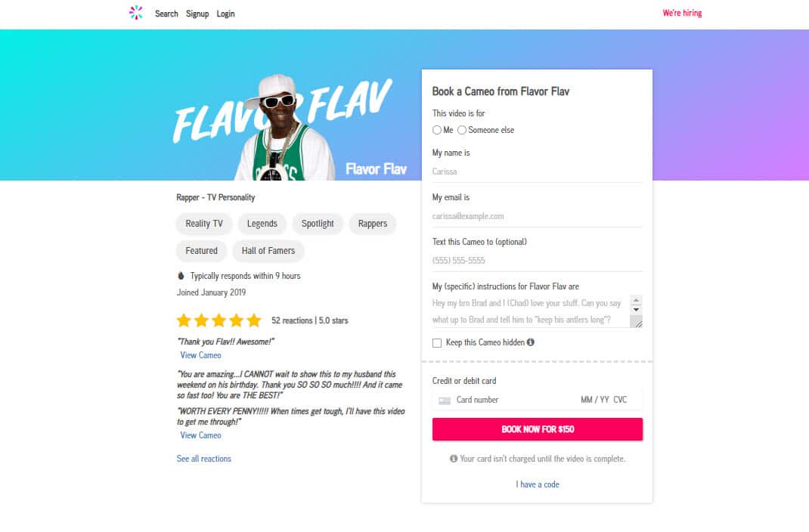Click the five-star rating icons
Screen dimensions: 809x532
tap(219, 320)
